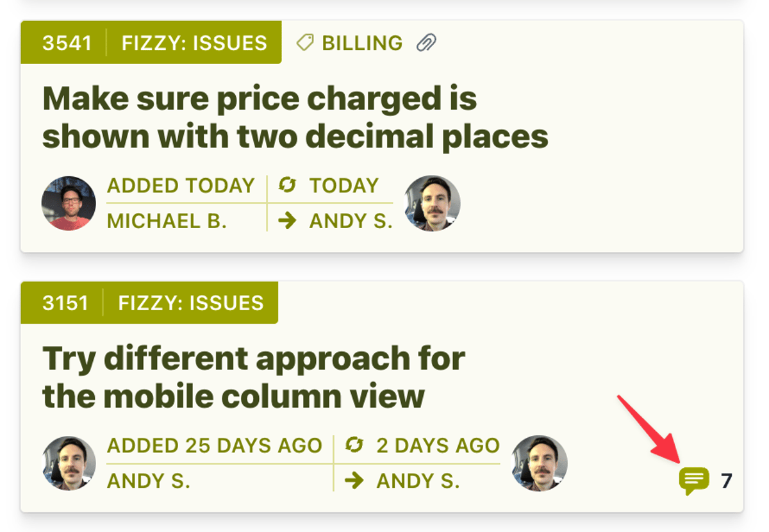
Task: Open card number 3151 badge
Action: 66,303
